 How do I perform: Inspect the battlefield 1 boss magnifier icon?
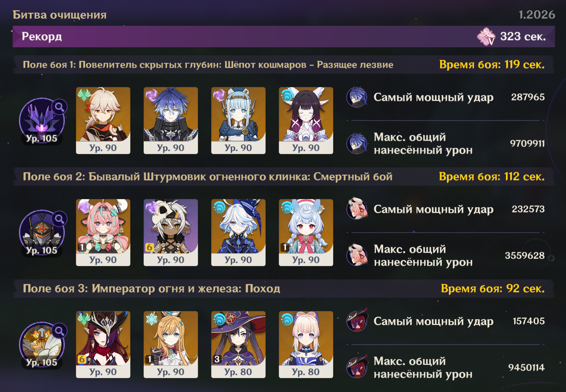pos(59,107)
